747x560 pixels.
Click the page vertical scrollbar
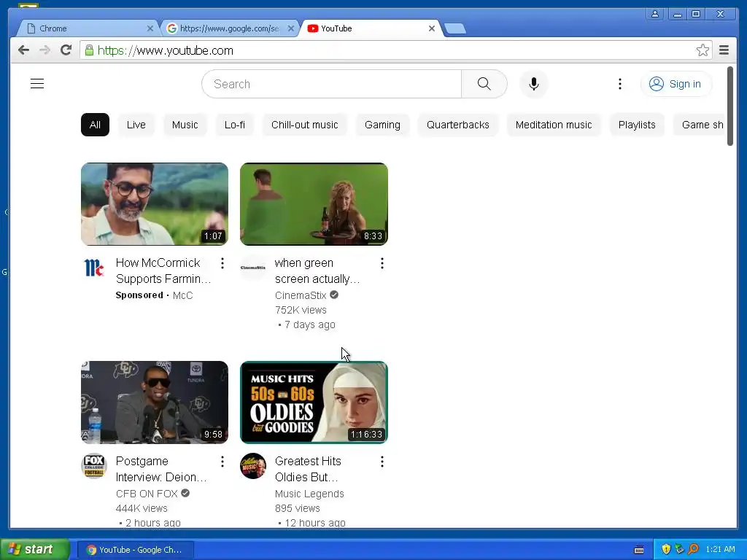tap(730, 106)
